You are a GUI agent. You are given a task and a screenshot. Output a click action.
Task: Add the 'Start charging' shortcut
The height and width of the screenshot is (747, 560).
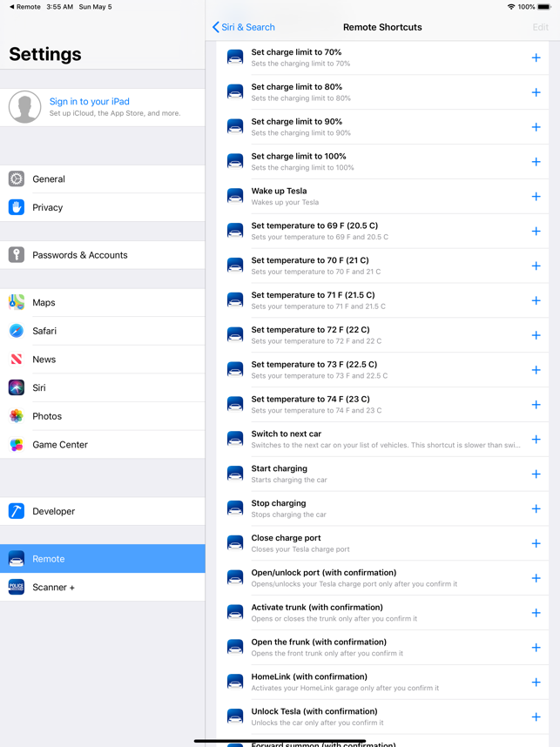(536, 474)
